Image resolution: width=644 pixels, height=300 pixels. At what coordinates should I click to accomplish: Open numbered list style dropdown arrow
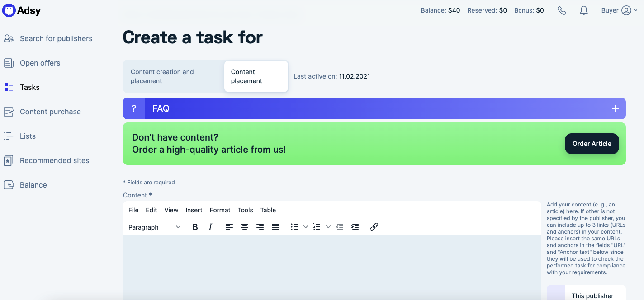click(328, 227)
